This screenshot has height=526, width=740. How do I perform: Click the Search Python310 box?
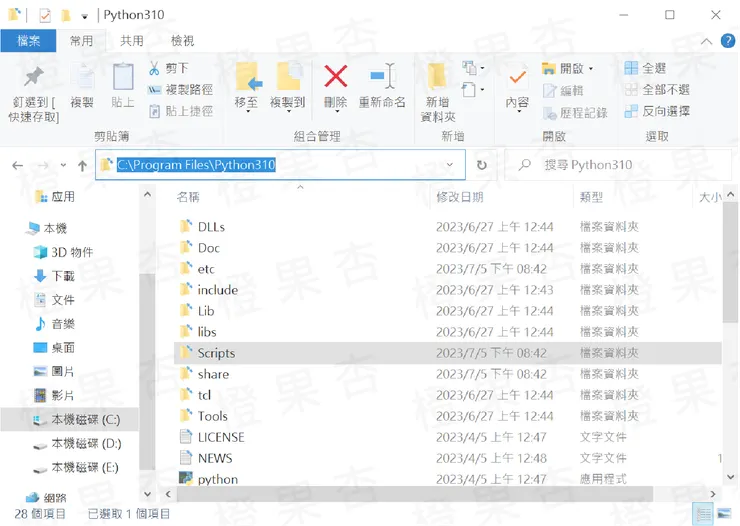tap(618, 165)
